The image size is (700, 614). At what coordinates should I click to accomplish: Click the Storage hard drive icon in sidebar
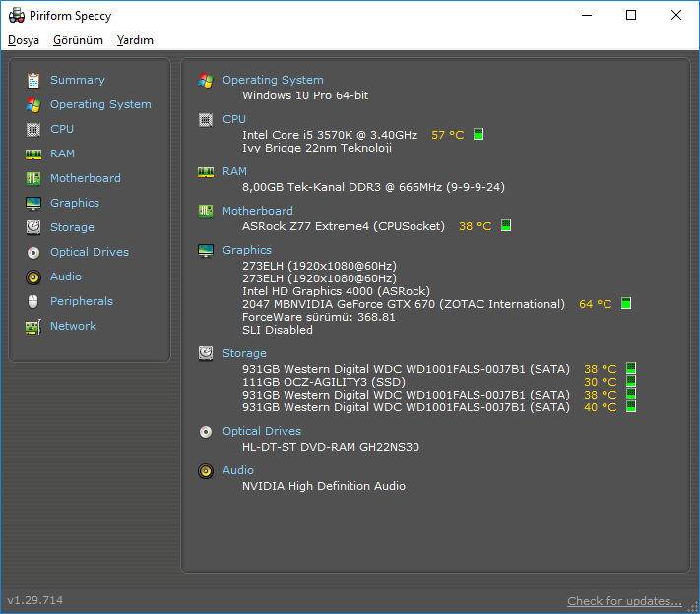click(33, 227)
